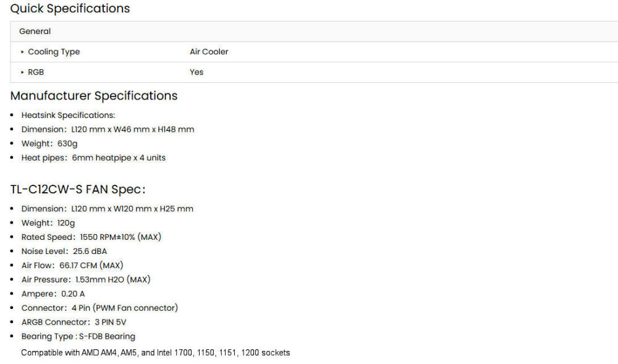Click the RGB Yes value
Image resolution: width=618 pixels, height=364 pixels.
click(x=197, y=72)
